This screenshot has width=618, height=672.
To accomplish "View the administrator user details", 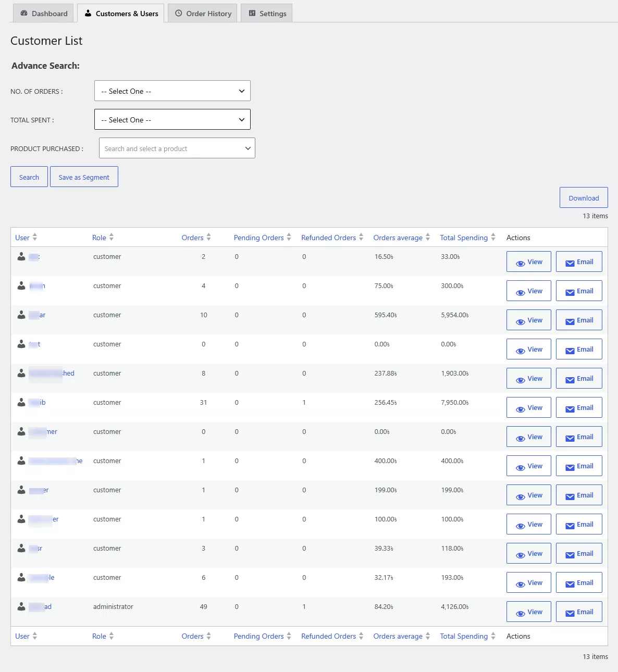I will point(528,612).
